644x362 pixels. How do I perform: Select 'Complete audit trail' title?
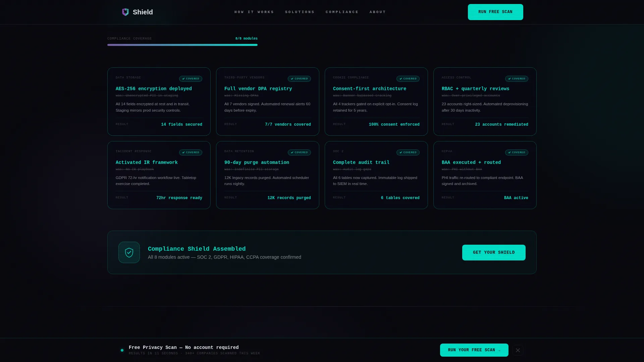[x=361, y=163]
